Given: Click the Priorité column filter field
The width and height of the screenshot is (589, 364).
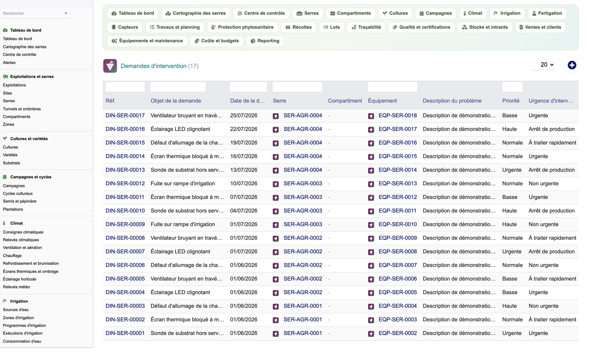Looking at the screenshot, I should (512, 87).
